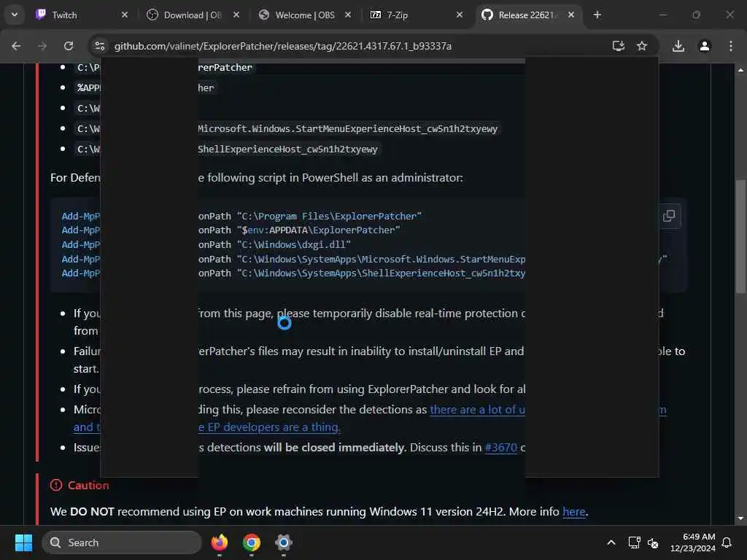Image resolution: width=747 pixels, height=560 pixels.
Task: View site information icon in address bar
Action: point(99,46)
